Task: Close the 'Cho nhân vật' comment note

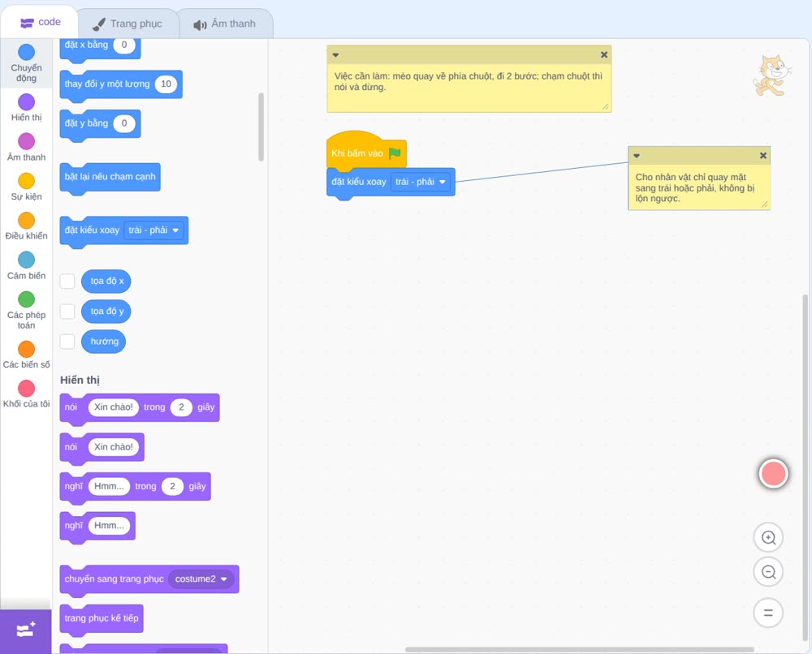Action: [x=762, y=156]
